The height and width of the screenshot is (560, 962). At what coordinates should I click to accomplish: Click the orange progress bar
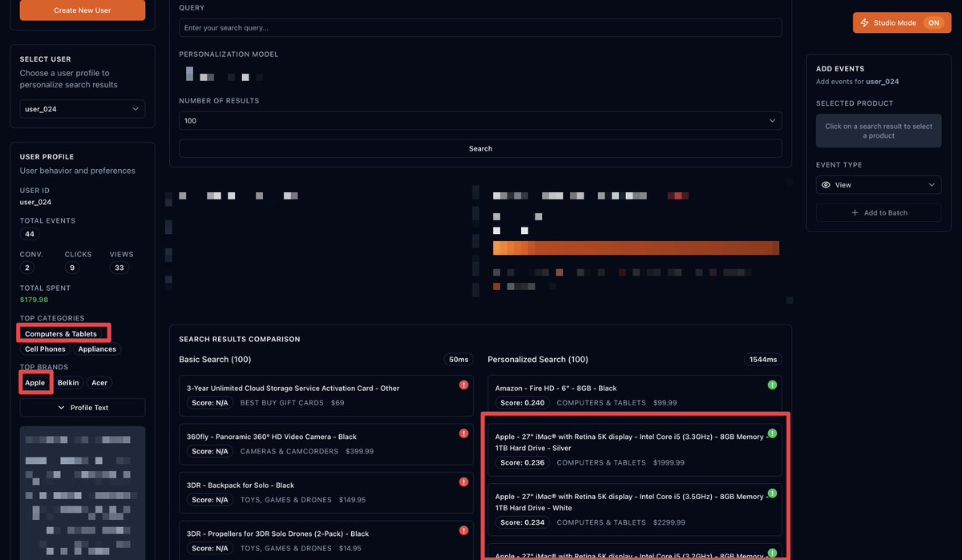coord(637,248)
